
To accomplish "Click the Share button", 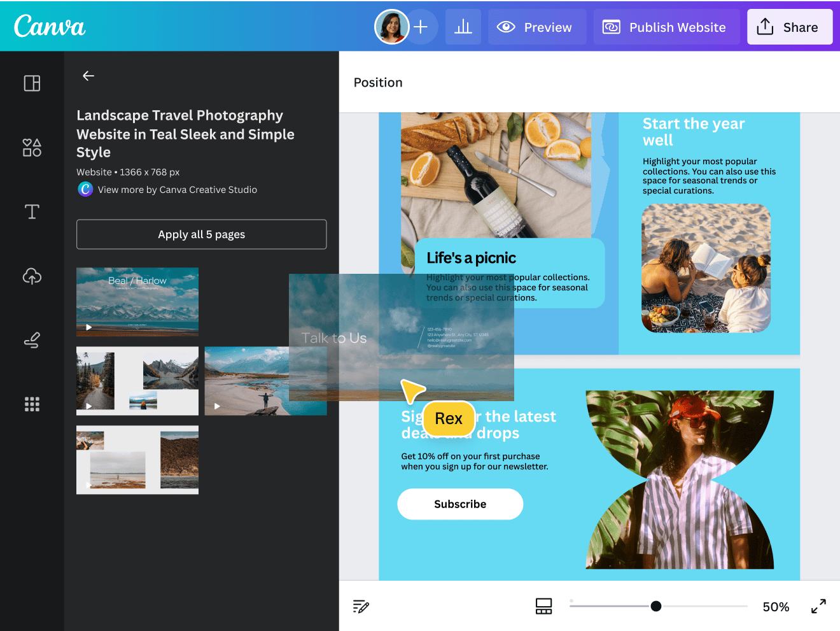I will point(790,27).
